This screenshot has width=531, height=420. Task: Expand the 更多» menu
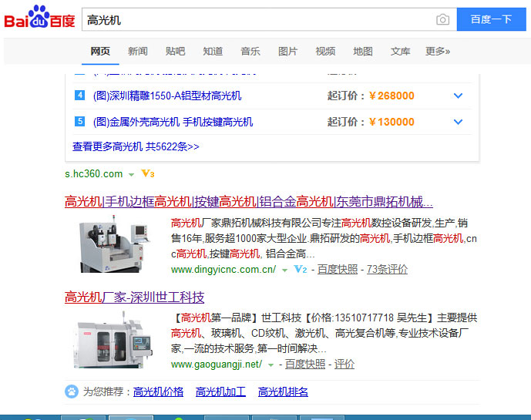point(438,51)
